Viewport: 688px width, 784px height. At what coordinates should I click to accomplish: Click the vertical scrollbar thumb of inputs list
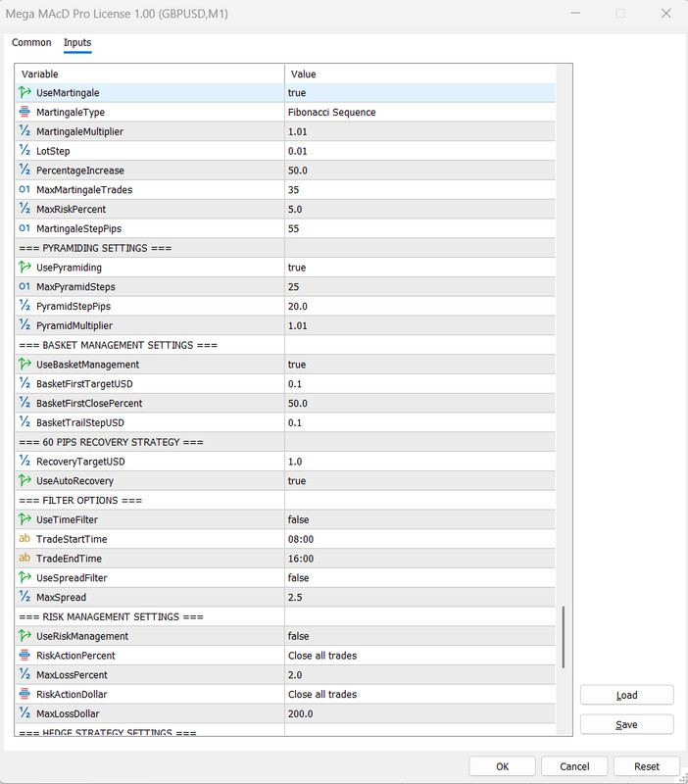564,638
